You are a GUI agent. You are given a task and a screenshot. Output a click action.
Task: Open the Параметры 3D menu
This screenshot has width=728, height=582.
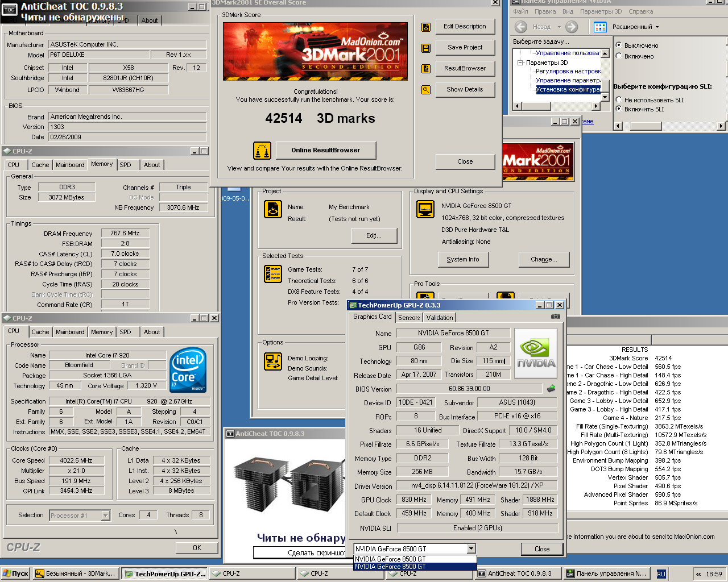coord(601,11)
